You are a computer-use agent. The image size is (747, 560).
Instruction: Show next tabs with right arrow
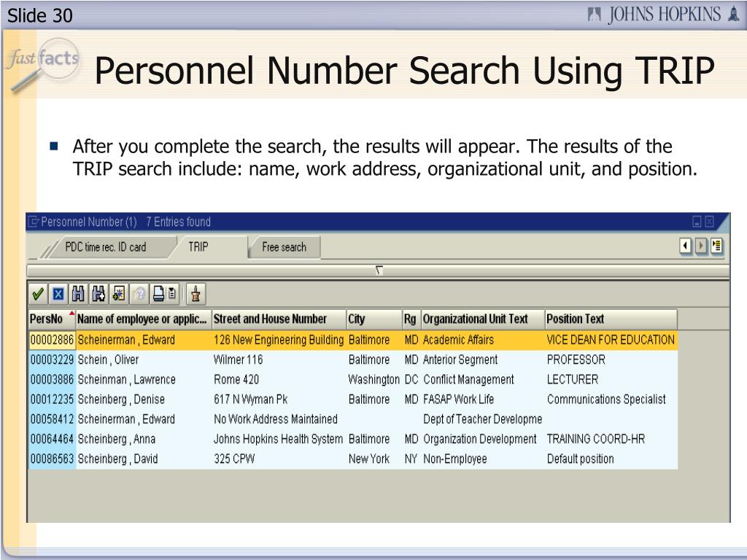pyautogui.click(x=701, y=246)
